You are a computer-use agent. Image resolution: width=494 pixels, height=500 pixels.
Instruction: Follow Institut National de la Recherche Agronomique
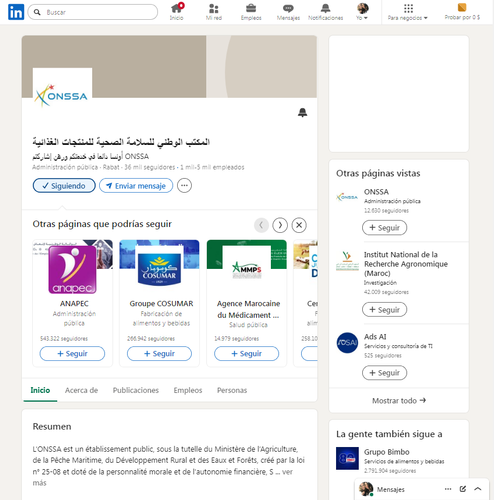click(384, 310)
